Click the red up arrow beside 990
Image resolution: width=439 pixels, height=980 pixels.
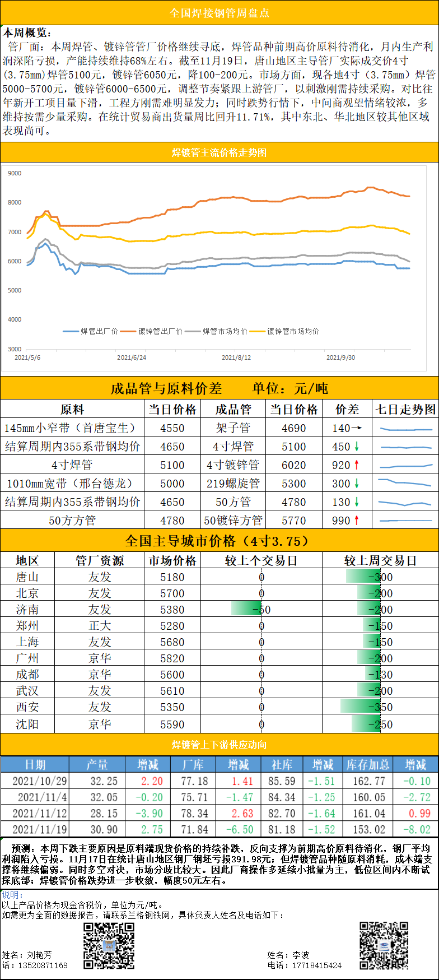(x=356, y=521)
